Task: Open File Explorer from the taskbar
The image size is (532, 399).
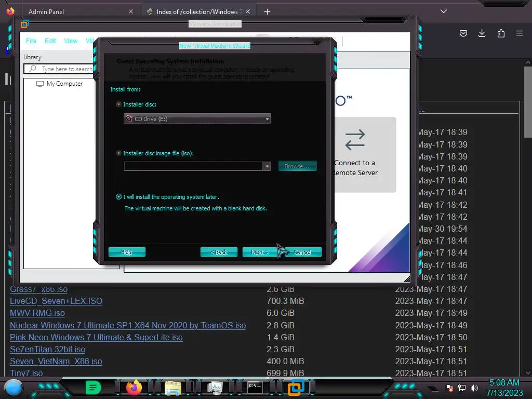Action: tap(173, 388)
